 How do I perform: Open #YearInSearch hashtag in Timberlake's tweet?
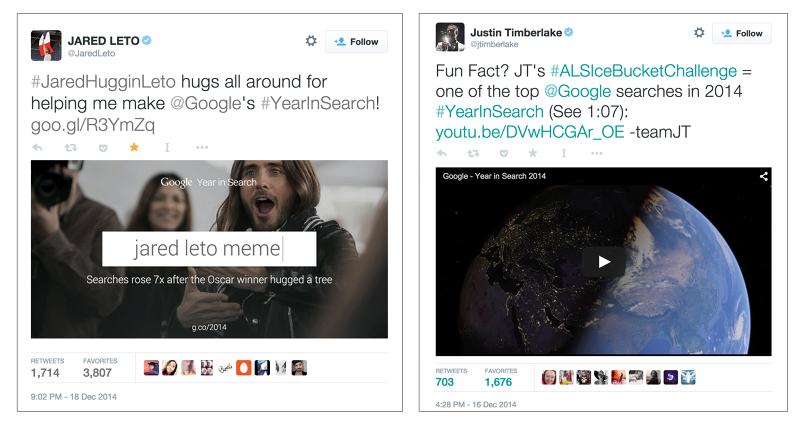pos(490,112)
